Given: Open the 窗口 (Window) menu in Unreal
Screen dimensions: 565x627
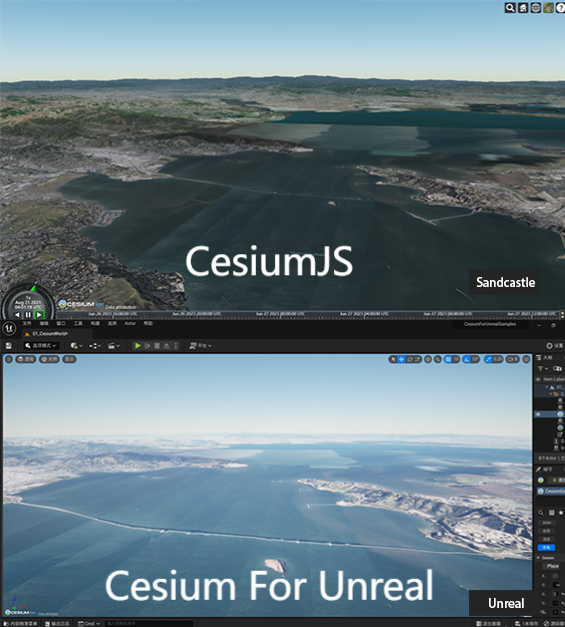Looking at the screenshot, I should [61, 323].
